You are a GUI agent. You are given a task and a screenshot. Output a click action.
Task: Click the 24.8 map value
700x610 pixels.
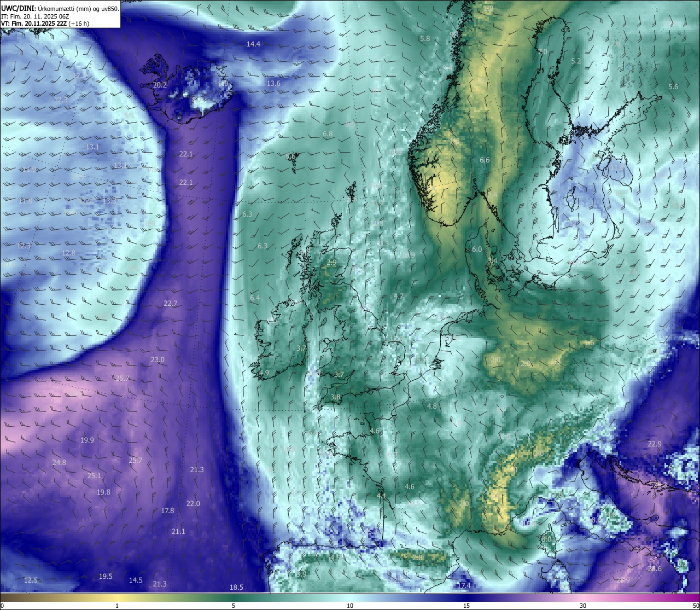[59, 462]
